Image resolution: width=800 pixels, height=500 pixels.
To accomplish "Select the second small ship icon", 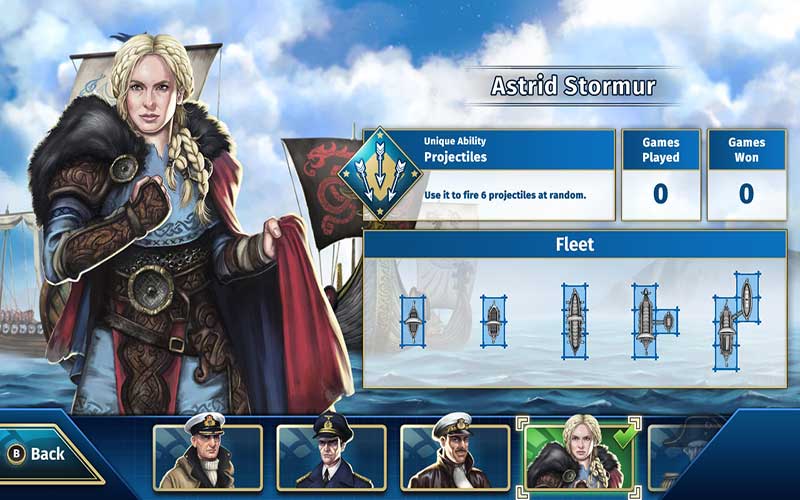I will coord(493,321).
